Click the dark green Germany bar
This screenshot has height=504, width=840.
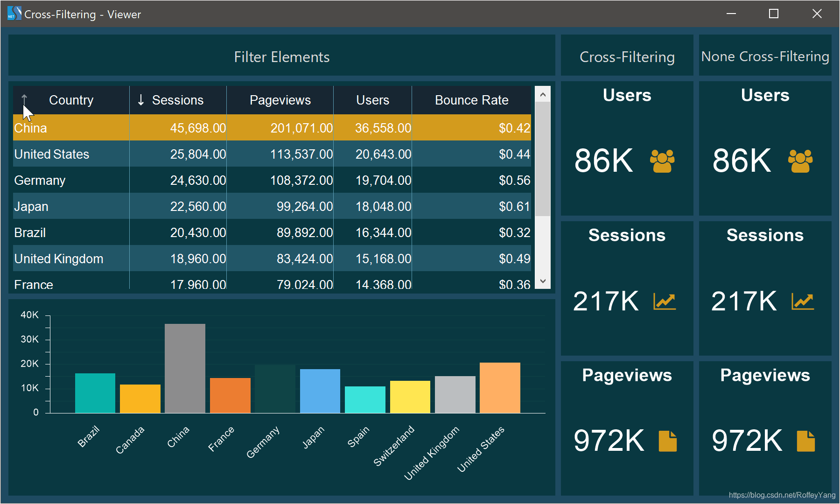(275, 389)
